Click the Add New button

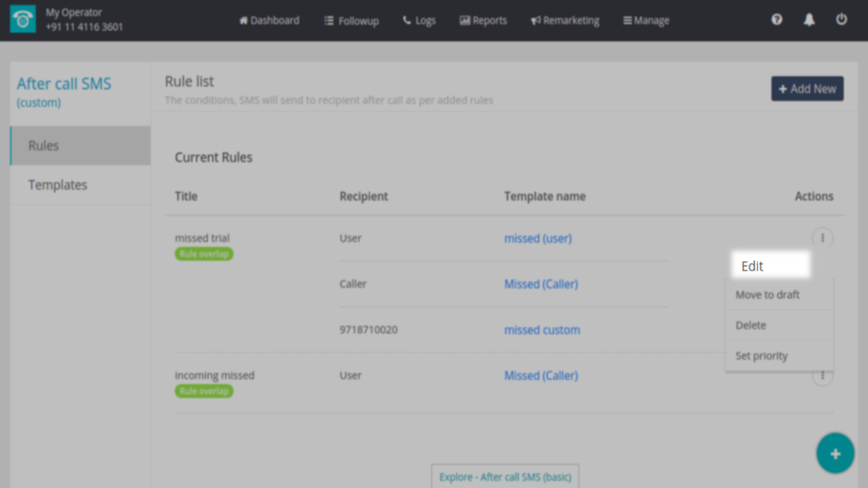click(807, 89)
